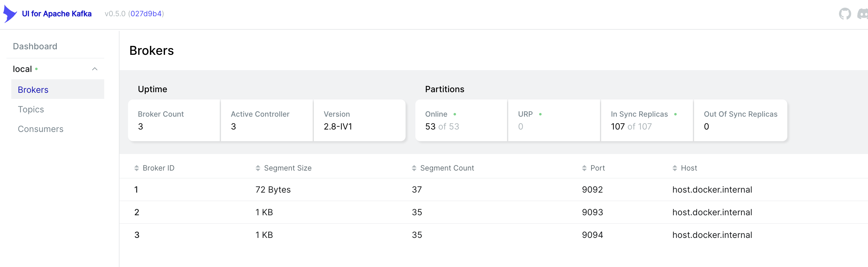
Task: Navigate to the Dashboard
Action: (35, 46)
